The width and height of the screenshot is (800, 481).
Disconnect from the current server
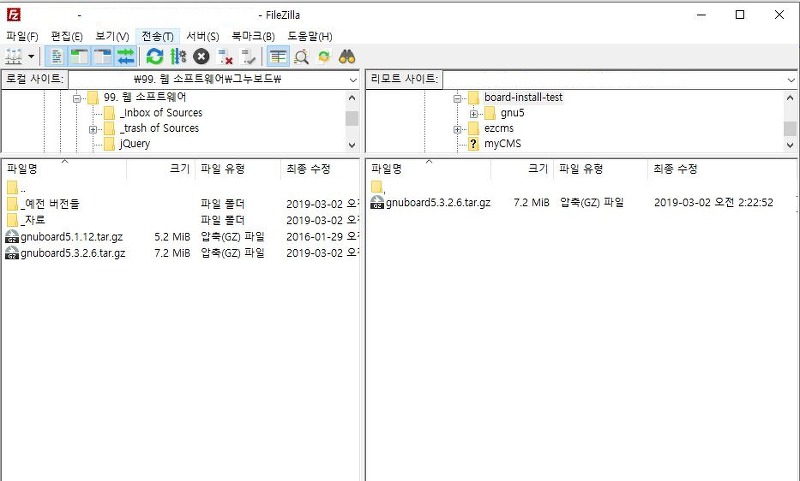[x=224, y=57]
